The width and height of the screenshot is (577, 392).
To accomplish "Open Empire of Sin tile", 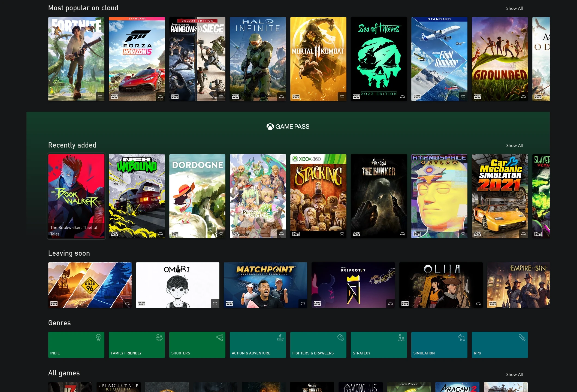I will coord(518,285).
